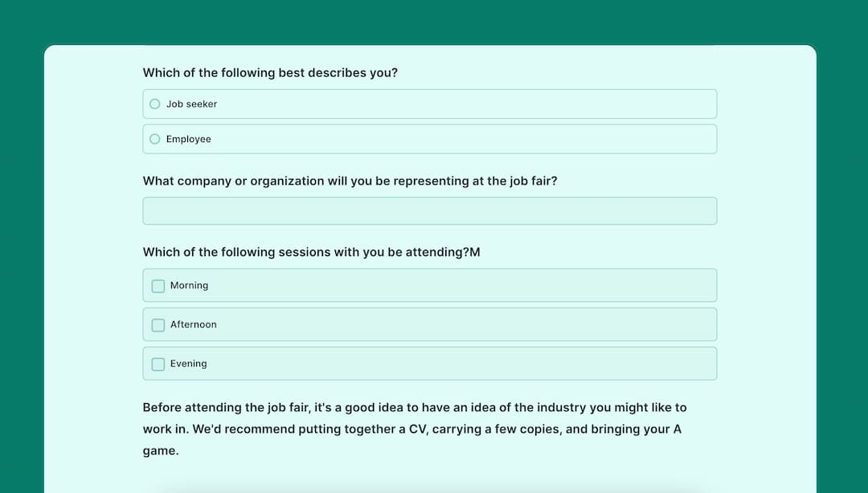
Task: Click the Afternoon option row
Action: [x=430, y=324]
